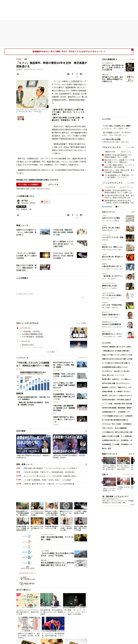Open STYLE MAGAZINE logo link
Screen dimensions: 138x644
click(x=27, y=568)
